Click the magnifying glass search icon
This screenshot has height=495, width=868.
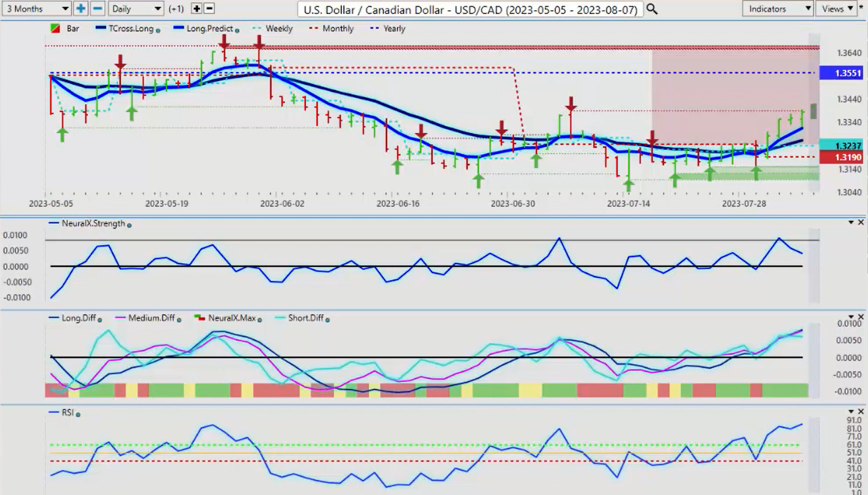point(652,8)
